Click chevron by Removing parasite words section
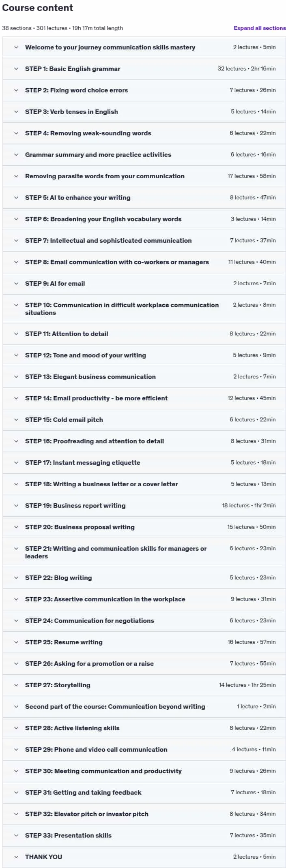This screenshot has height=868, width=286. point(16,176)
